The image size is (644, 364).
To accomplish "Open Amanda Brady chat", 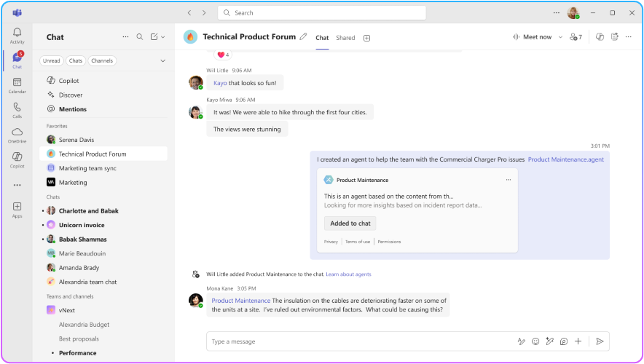I will click(x=104, y=268).
